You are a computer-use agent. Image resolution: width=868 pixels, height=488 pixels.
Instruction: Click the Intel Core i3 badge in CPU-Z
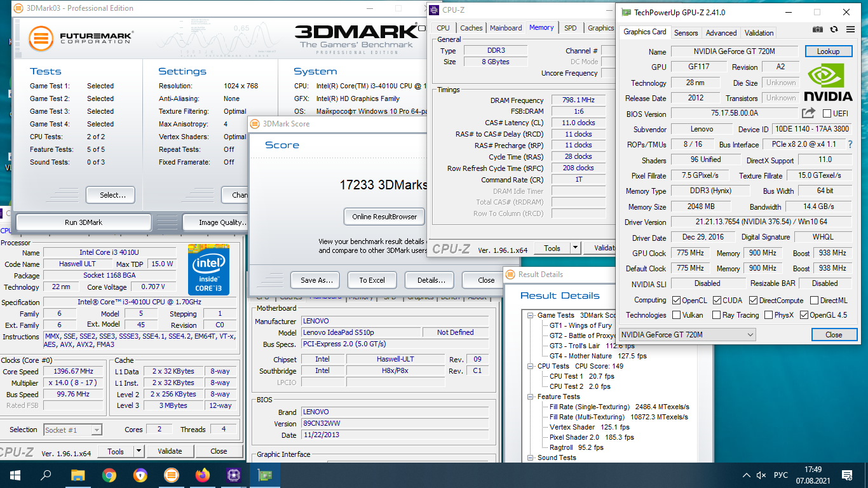coord(208,269)
